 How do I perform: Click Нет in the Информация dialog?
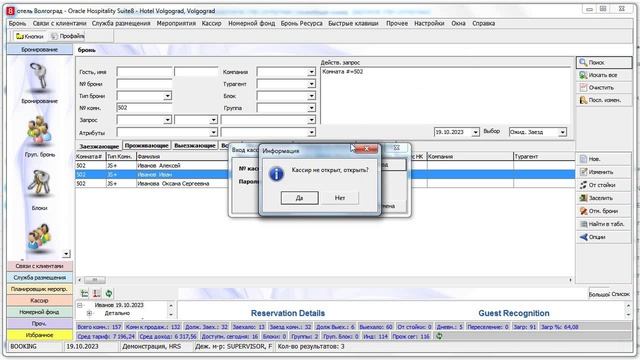(340, 198)
